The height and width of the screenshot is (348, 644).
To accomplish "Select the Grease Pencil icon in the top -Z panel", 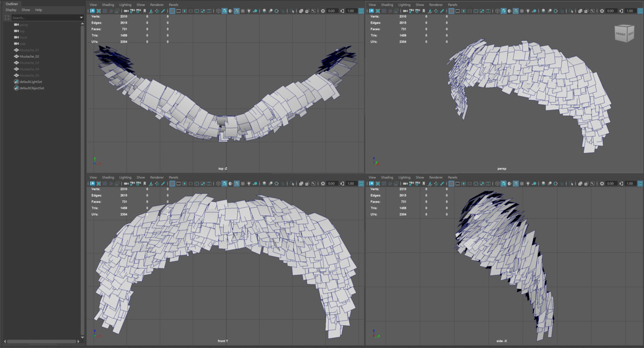I will click(163, 11).
